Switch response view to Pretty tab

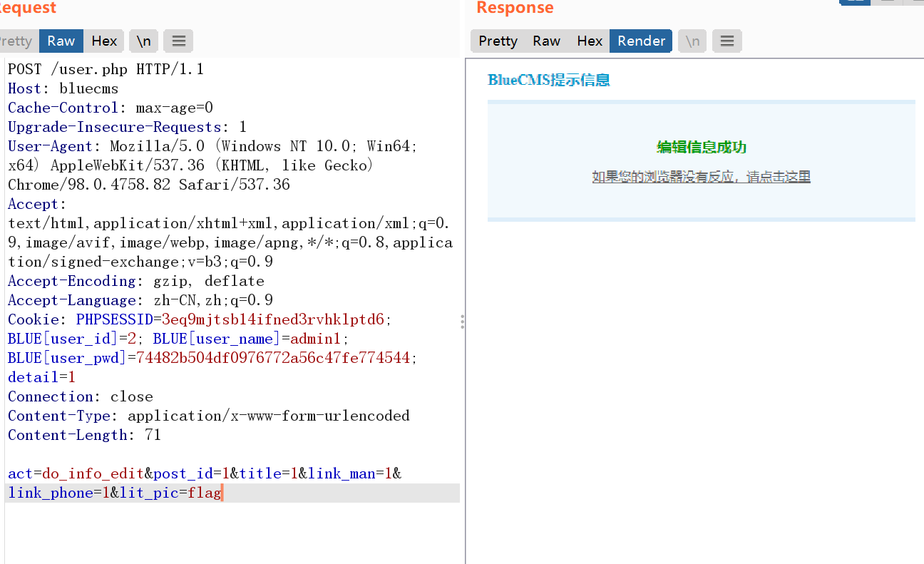tap(498, 41)
